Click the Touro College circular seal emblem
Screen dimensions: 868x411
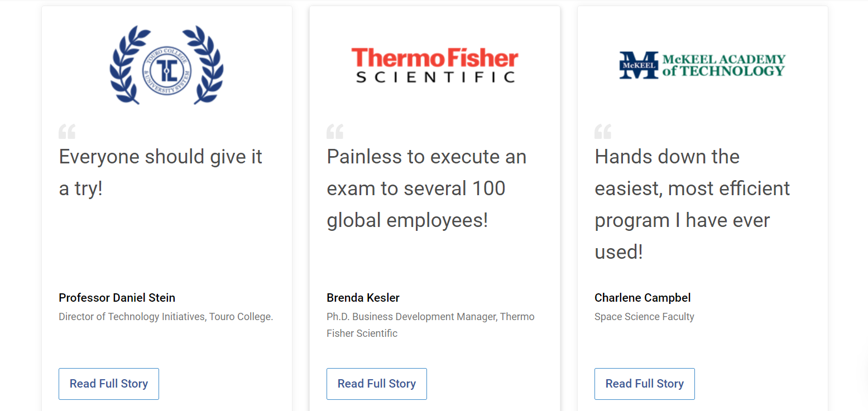[x=166, y=71]
